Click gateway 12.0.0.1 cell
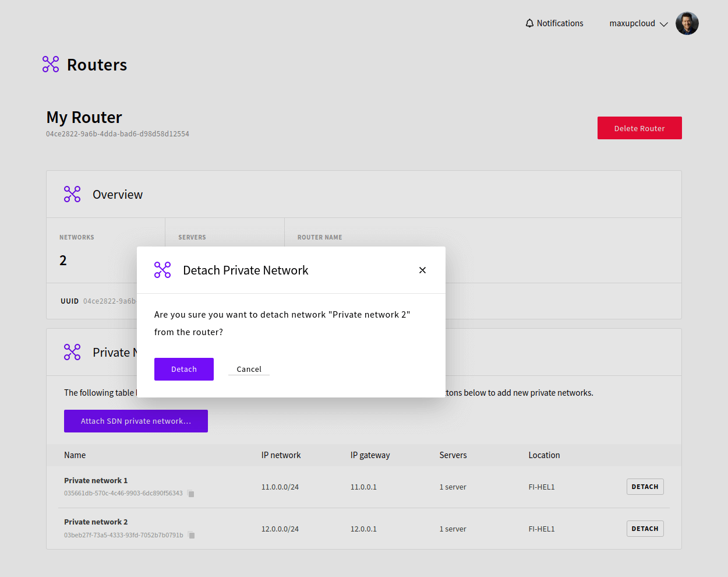 click(x=363, y=529)
